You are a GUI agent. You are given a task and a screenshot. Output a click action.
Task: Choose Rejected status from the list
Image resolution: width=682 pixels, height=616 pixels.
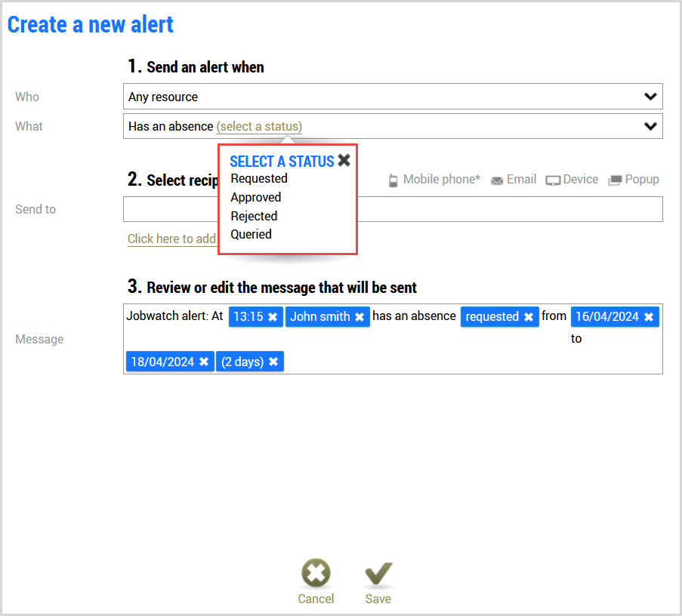coord(254,216)
